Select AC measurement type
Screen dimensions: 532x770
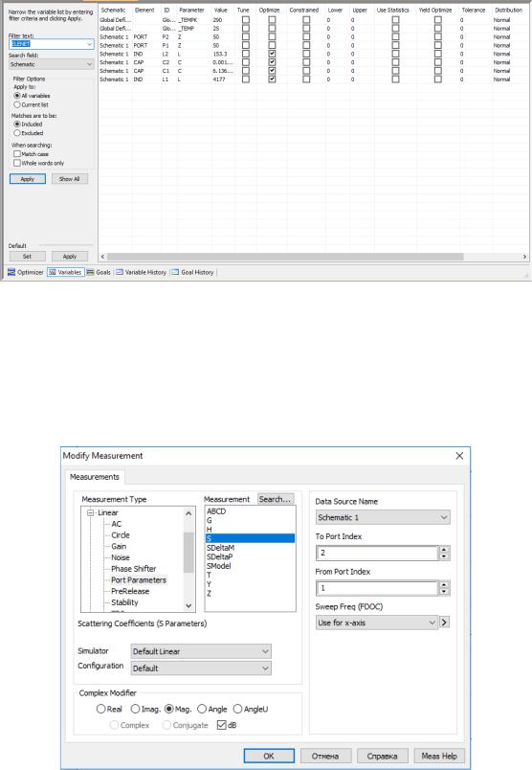(x=117, y=524)
